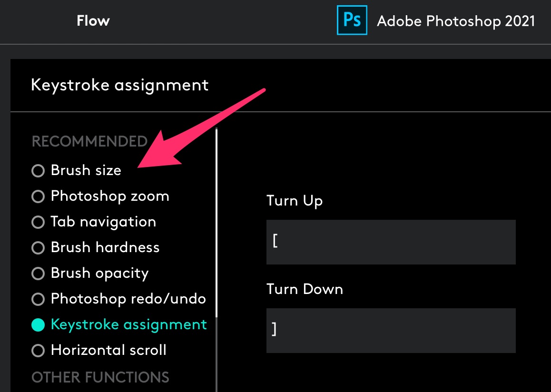Pick the Brush opacity radio option
This screenshot has height=392, width=551.
(x=38, y=274)
